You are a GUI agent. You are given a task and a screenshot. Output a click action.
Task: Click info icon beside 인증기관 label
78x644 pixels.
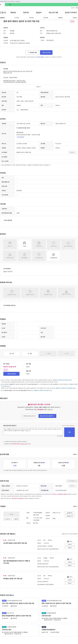pos(46,486)
